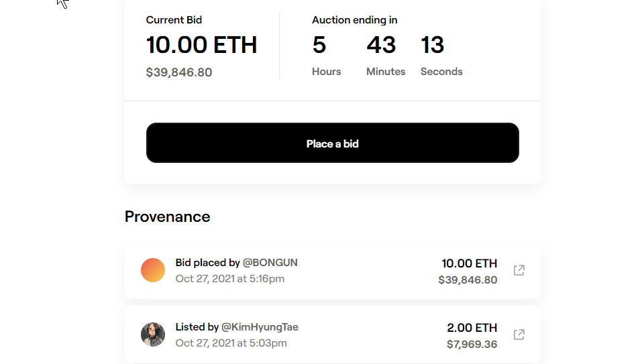Click the 10.00 ETH amount in the Provenance row
The height and width of the screenshot is (364, 644).
click(470, 263)
